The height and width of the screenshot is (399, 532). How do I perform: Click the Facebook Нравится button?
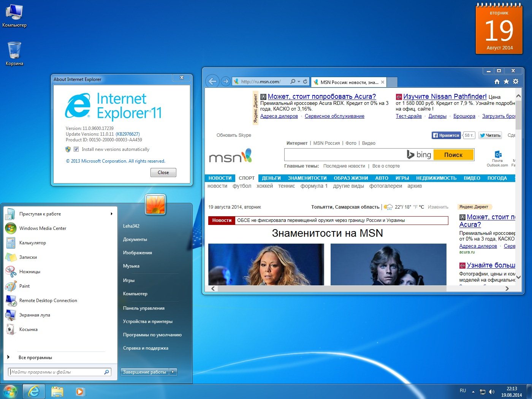tap(446, 135)
